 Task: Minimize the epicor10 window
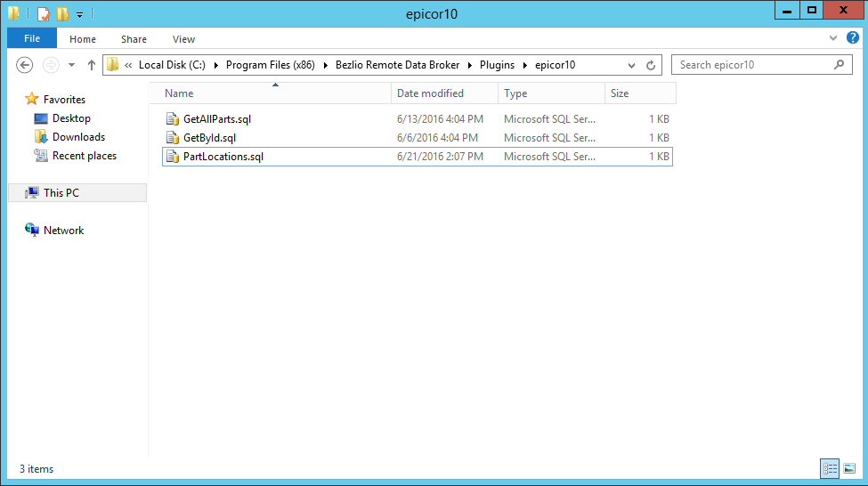pyautogui.click(x=787, y=11)
